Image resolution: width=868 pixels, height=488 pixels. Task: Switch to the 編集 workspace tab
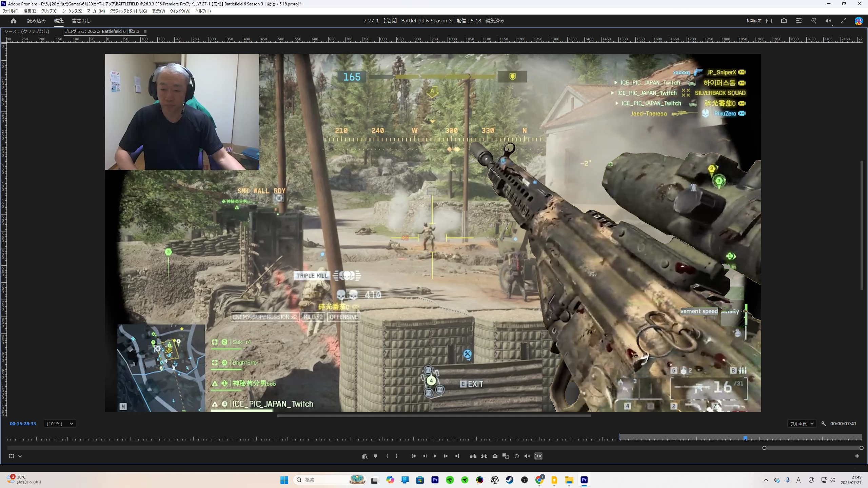(x=59, y=21)
